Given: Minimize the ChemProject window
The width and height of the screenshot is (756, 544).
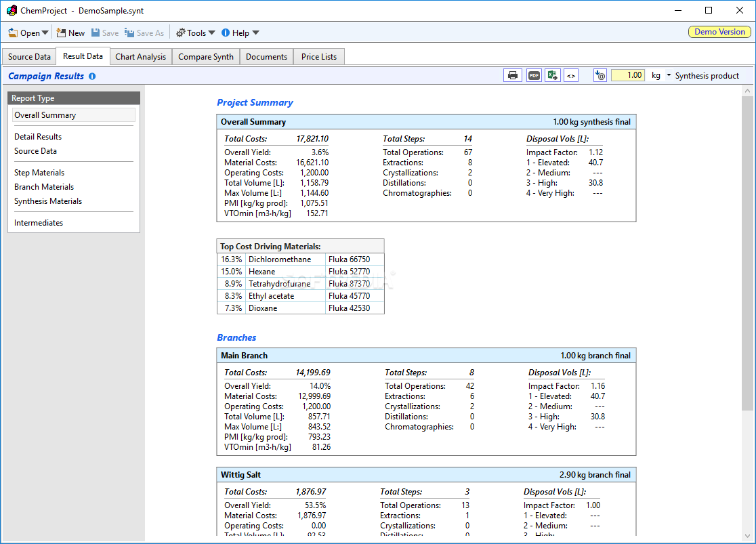Looking at the screenshot, I should 678,10.
